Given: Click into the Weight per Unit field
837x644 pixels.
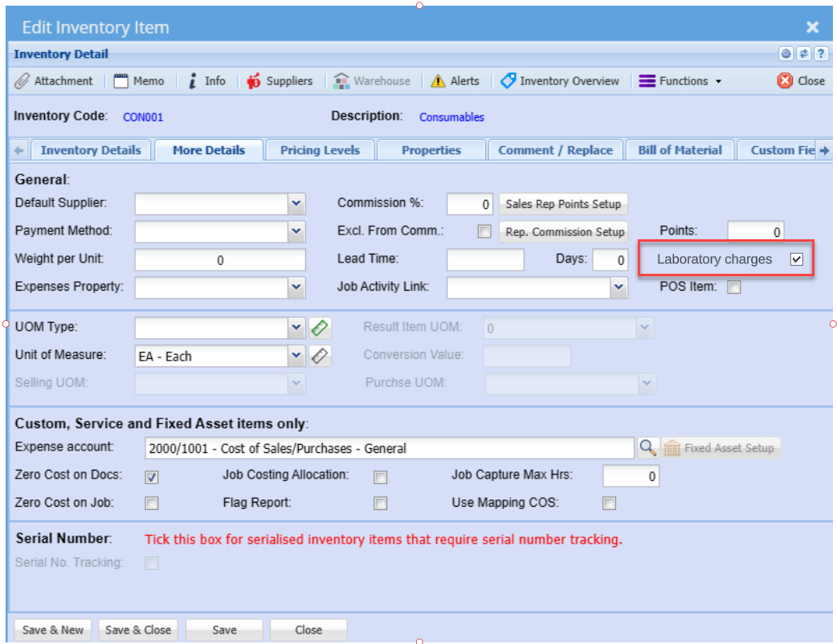Looking at the screenshot, I should (x=220, y=260).
